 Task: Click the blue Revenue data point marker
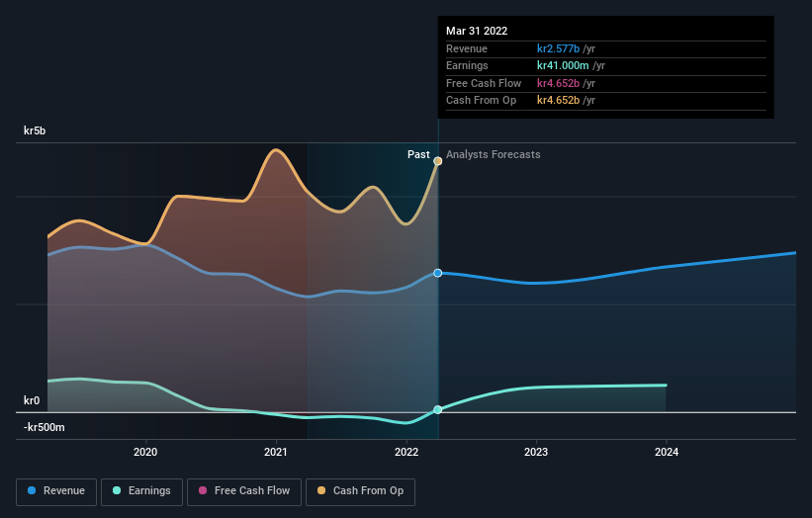437,273
